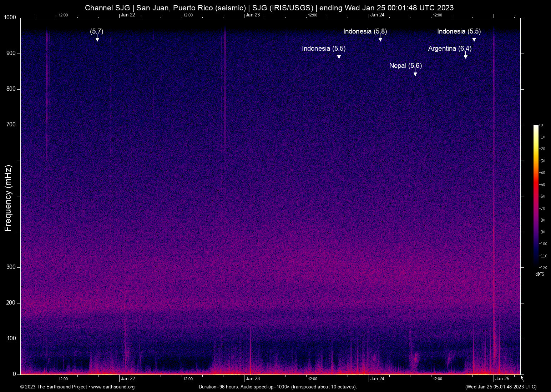This screenshot has height=392, width=551.
Task: Click the top-right Indonesia (5.5) marker
Action: pyautogui.click(x=459, y=31)
